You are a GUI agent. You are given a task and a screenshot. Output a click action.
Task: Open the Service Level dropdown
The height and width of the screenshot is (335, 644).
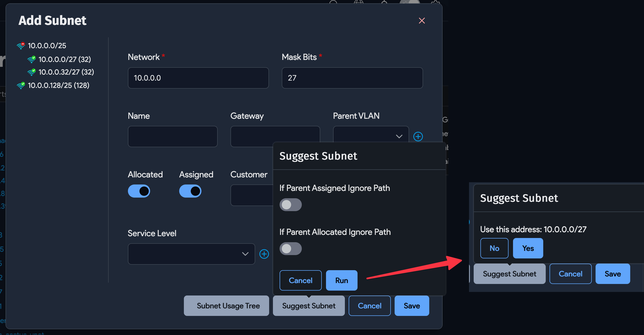click(x=191, y=254)
